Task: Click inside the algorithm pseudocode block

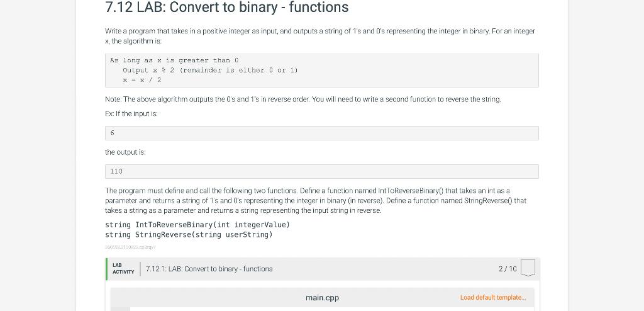Action: (321, 71)
